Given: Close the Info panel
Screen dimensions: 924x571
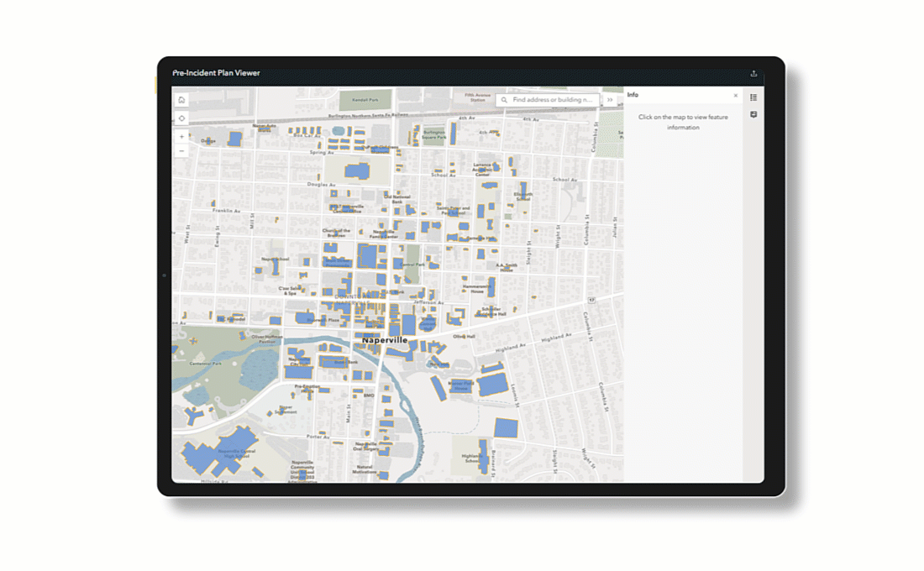Looking at the screenshot, I should pyautogui.click(x=736, y=96).
